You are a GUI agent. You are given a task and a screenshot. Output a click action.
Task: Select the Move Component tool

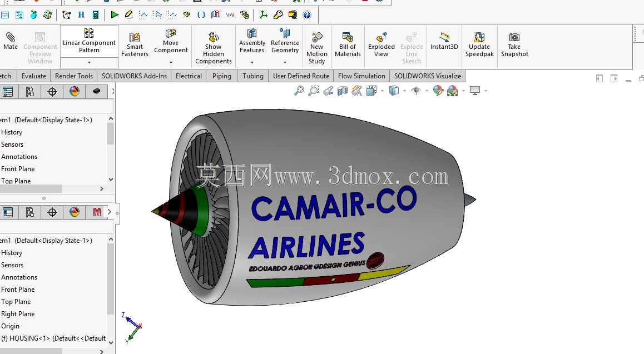point(171,41)
